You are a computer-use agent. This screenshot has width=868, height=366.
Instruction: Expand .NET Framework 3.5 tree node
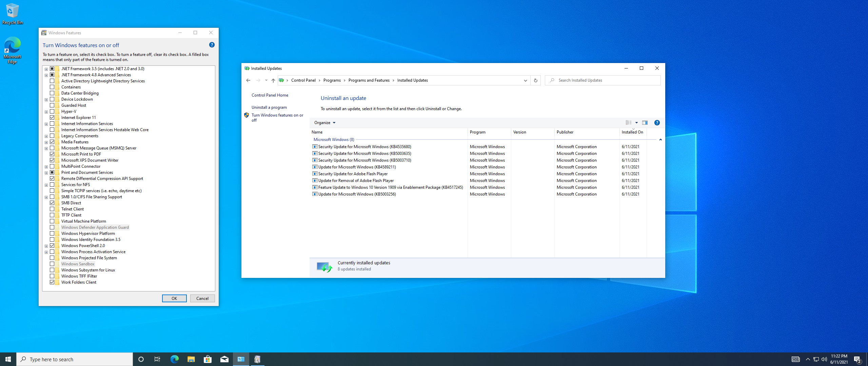pos(46,69)
